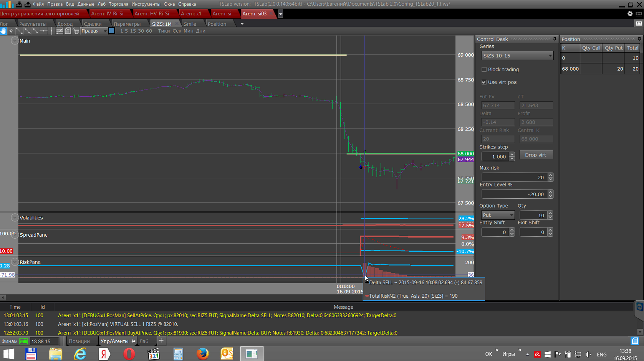Select the Дни timeframe button
Screen dimensions: 644x361
200,31
